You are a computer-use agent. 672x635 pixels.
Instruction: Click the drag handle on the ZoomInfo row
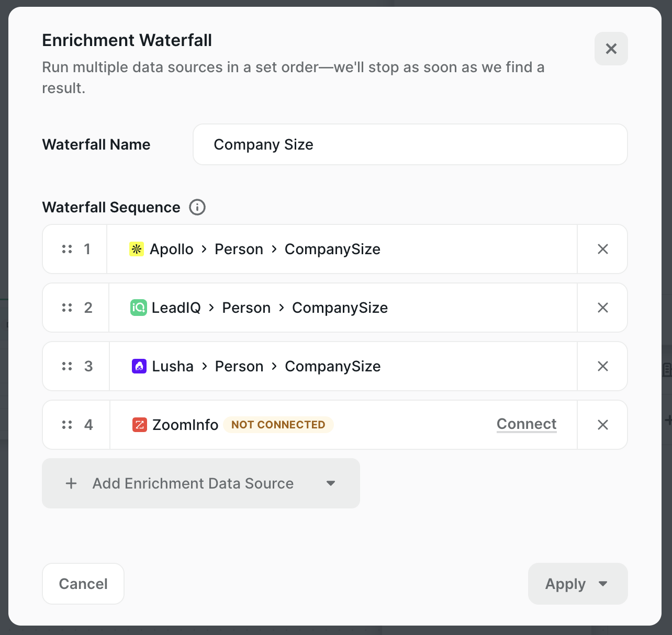pos(67,425)
